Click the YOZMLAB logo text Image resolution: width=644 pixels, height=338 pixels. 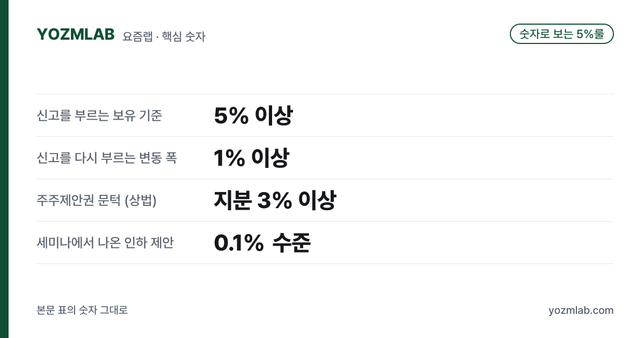click(x=76, y=34)
